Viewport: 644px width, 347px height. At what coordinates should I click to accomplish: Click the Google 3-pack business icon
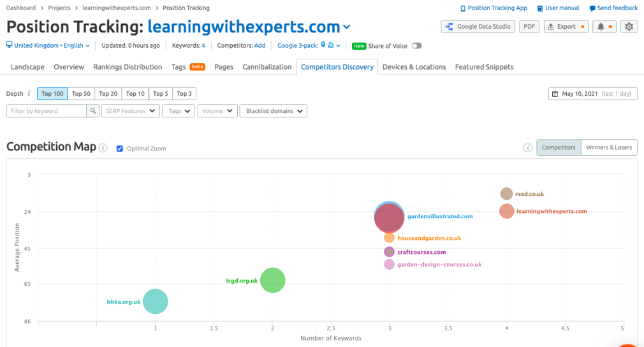331,45
